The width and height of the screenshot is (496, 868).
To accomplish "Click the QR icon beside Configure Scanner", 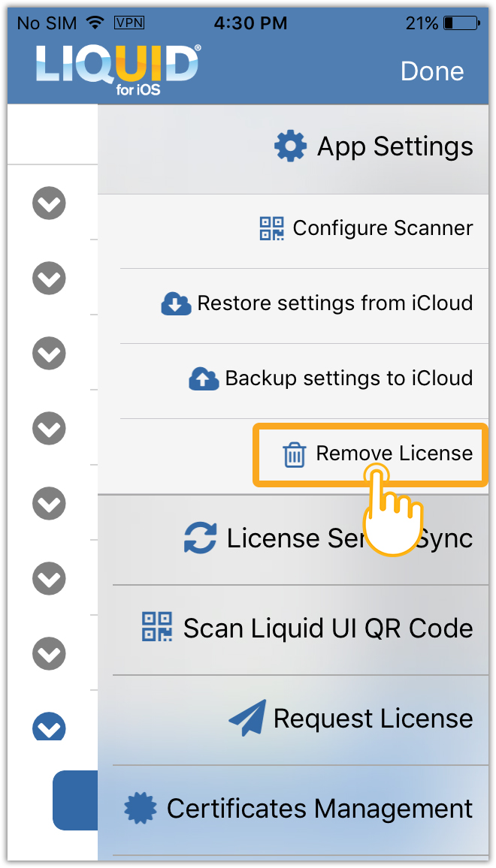I will (x=272, y=228).
